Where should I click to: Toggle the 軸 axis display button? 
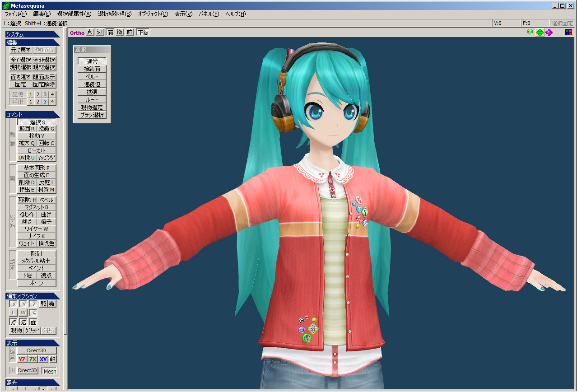pos(53,359)
